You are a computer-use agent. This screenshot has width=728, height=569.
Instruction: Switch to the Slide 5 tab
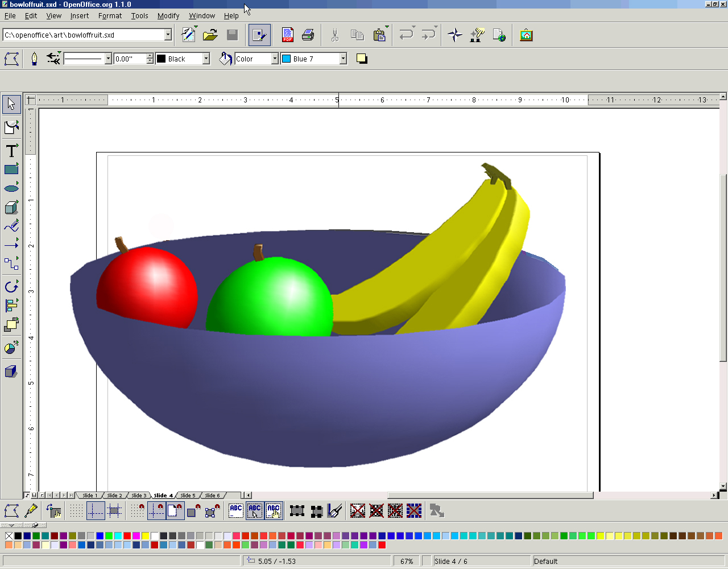188,496
